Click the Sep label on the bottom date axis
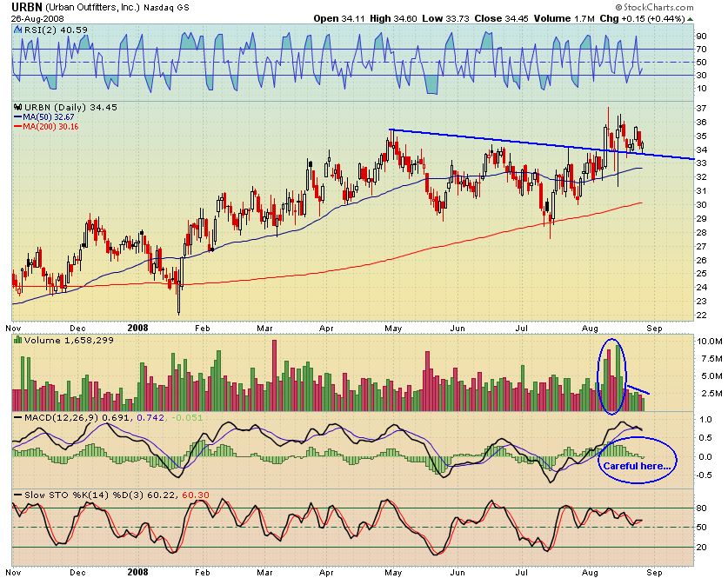Image resolution: width=728 pixels, height=578 pixels. pyautogui.click(x=655, y=573)
